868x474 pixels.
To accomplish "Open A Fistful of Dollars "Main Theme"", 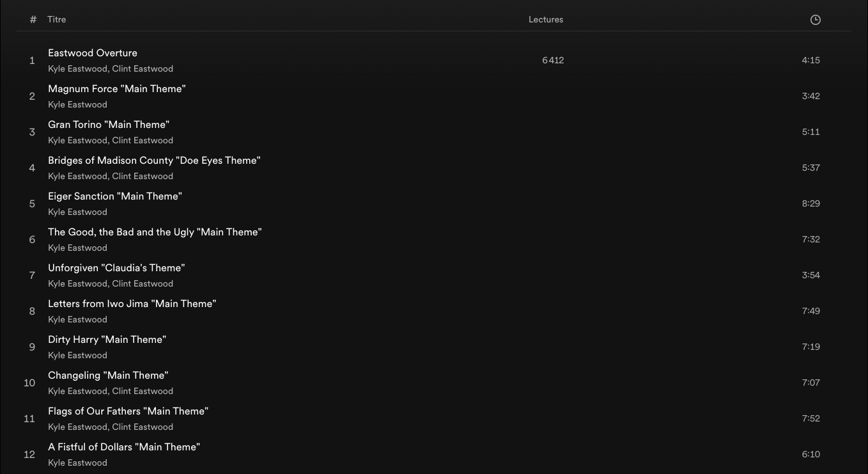I will click(x=124, y=447).
